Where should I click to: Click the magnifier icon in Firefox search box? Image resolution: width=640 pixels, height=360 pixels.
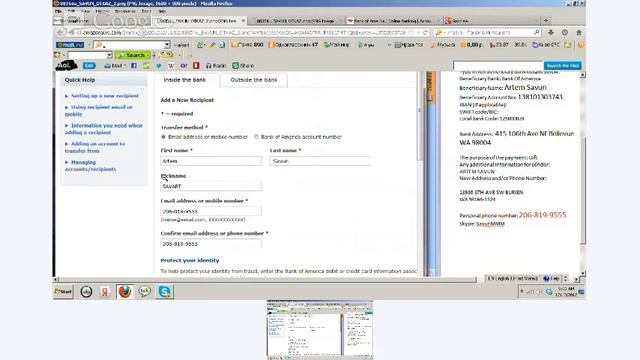tap(536, 32)
